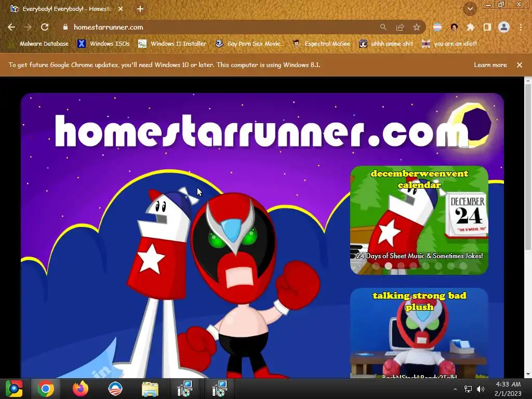The height and width of the screenshot is (399, 532).
Task: Open the Obama logo app in taskbar
Action: pyautogui.click(x=115, y=389)
